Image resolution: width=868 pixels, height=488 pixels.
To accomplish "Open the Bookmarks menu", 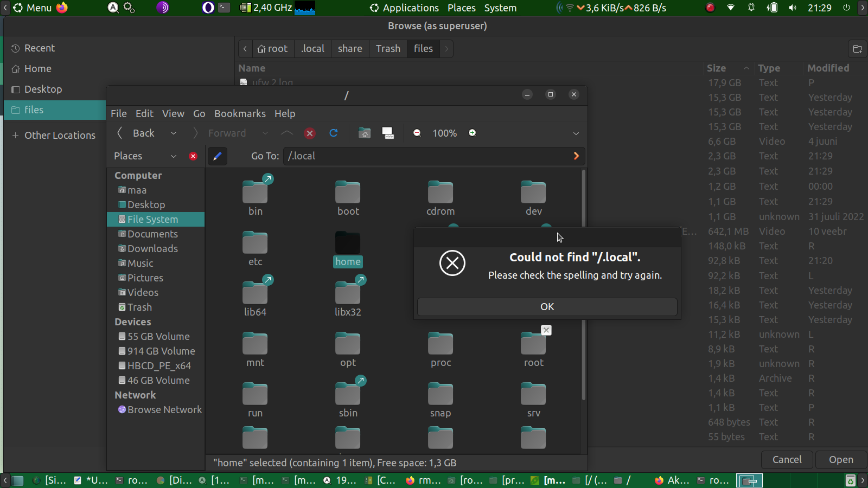I will click(240, 114).
